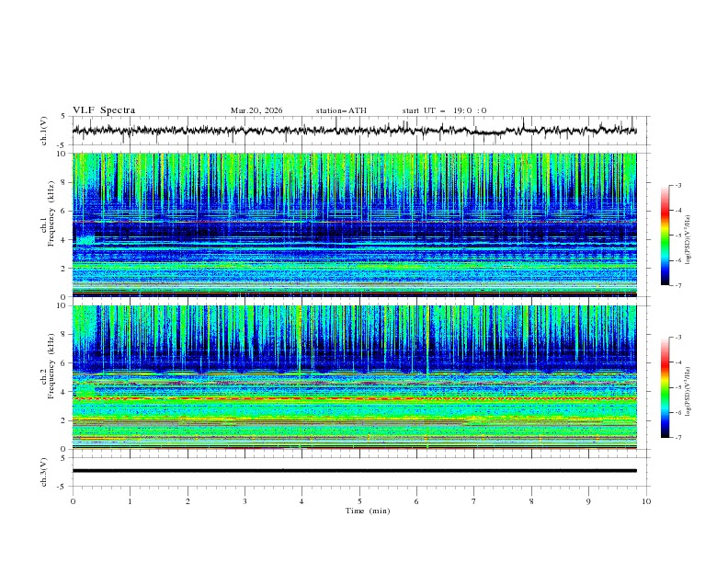
Task: Click the '3' tick on time axis
Action: pyautogui.click(x=245, y=501)
